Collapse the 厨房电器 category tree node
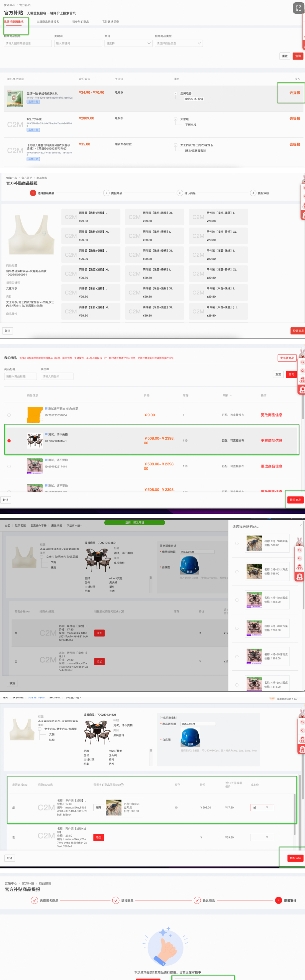The image size is (305, 980). [176, 93]
